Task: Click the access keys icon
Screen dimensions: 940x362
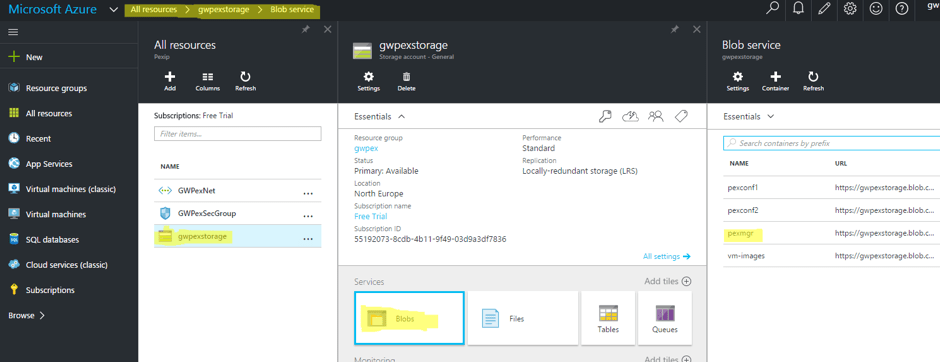Action: click(x=605, y=116)
